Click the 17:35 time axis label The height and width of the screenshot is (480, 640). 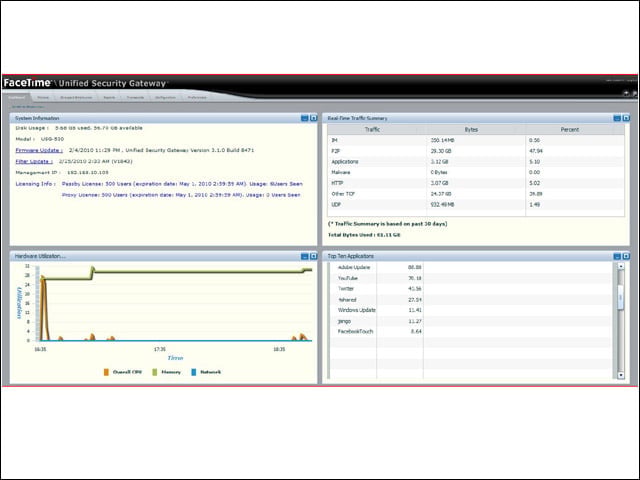point(160,349)
